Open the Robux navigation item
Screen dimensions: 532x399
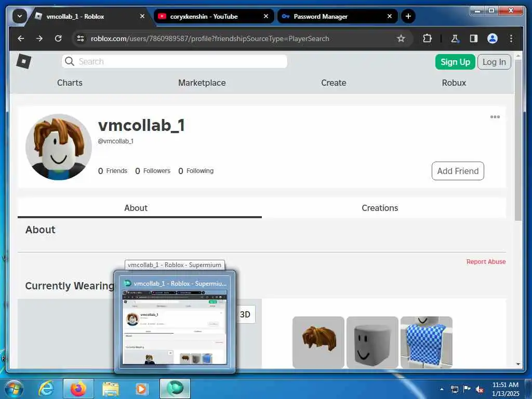(x=454, y=83)
